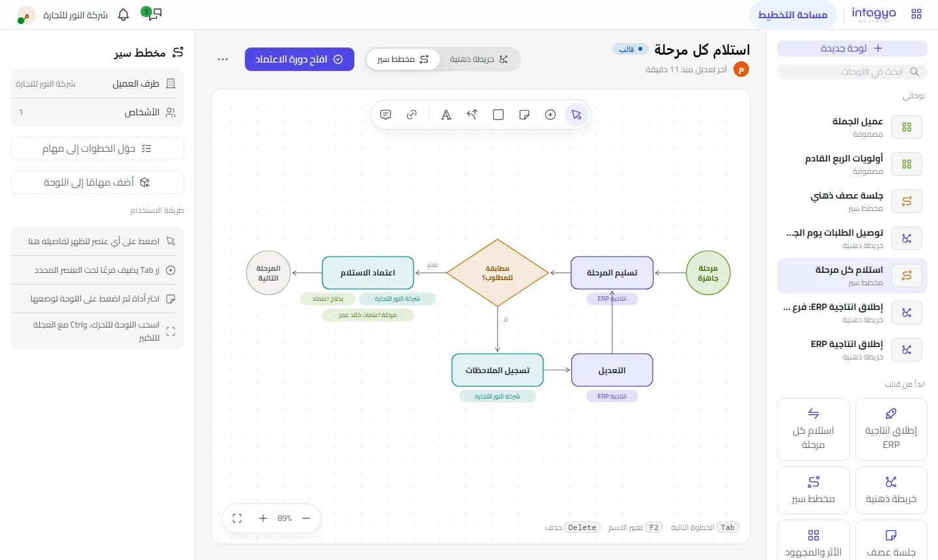Select the connector arrow tool
The height and width of the screenshot is (560, 938).
(x=472, y=115)
